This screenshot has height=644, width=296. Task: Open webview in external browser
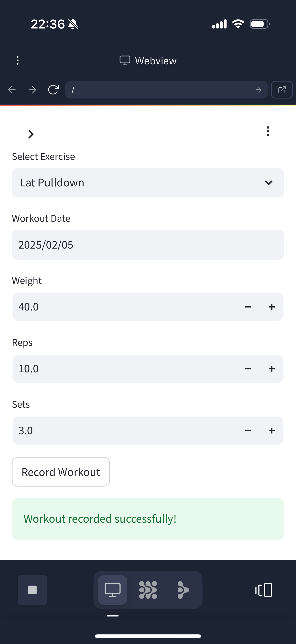(282, 89)
